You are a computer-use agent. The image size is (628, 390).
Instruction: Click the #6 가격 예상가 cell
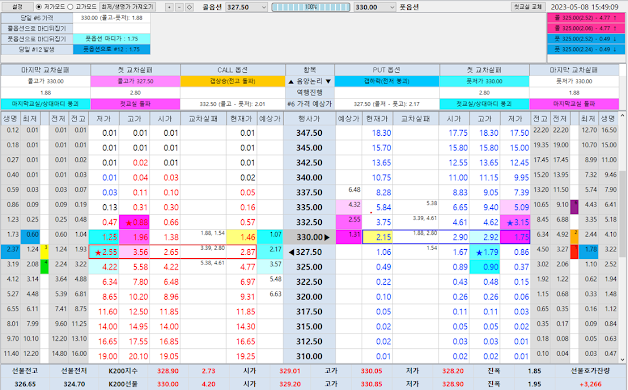[x=310, y=104]
